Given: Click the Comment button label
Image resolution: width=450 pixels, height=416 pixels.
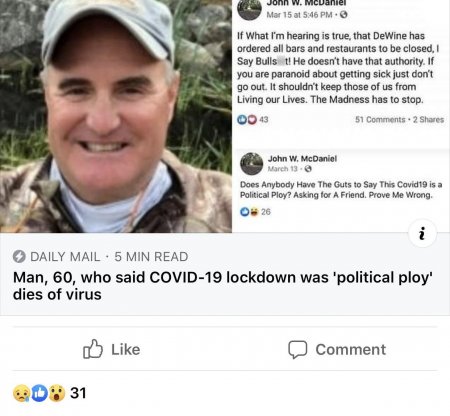Looking at the screenshot, I should click(x=351, y=349).
